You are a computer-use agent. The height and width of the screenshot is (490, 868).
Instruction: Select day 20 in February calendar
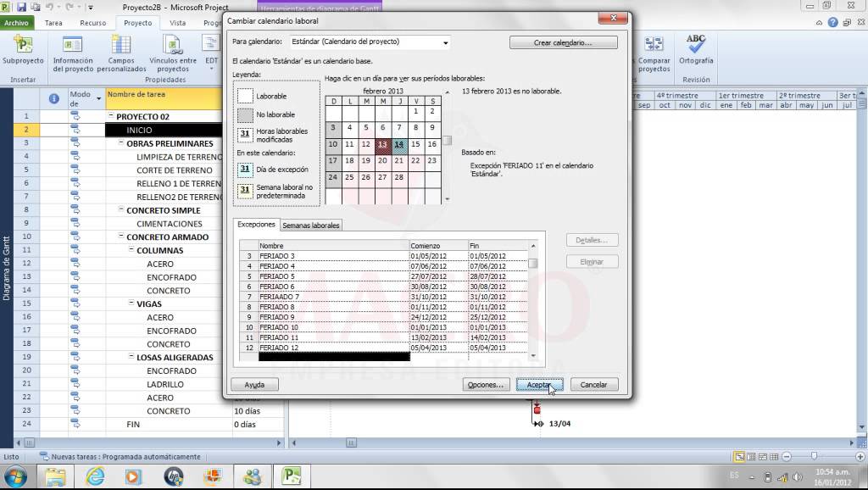(382, 160)
